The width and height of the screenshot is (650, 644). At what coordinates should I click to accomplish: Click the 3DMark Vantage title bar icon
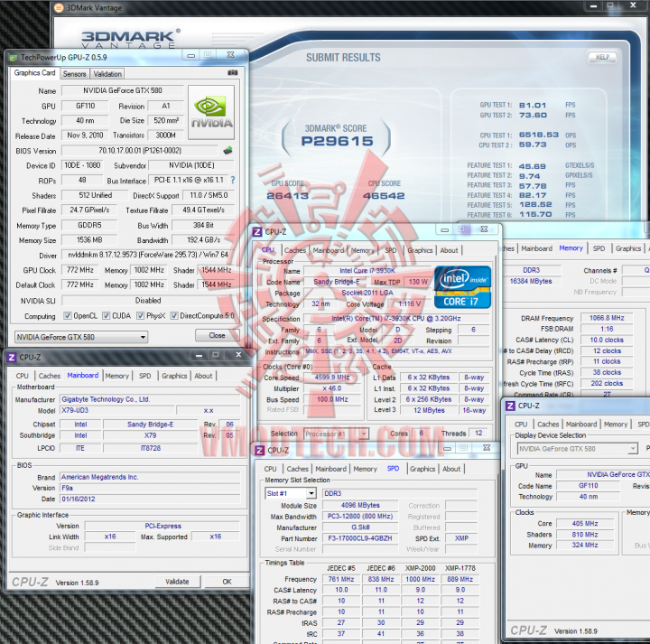point(59,7)
